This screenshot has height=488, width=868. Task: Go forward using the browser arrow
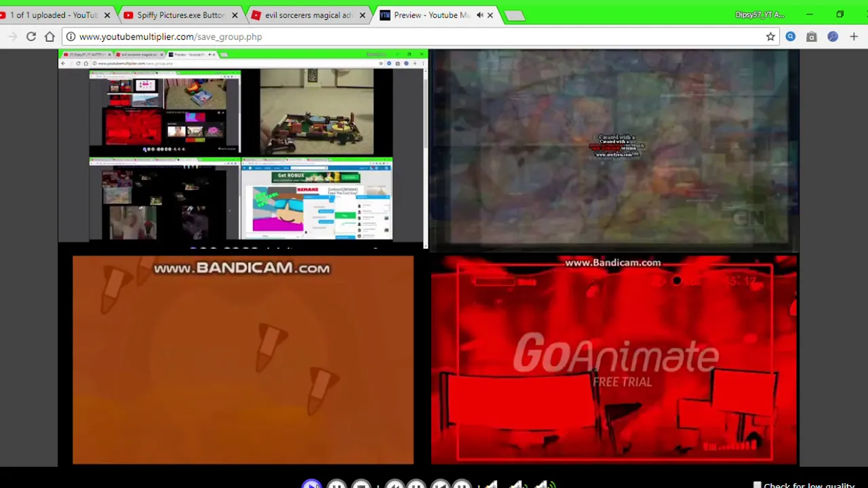tap(12, 37)
